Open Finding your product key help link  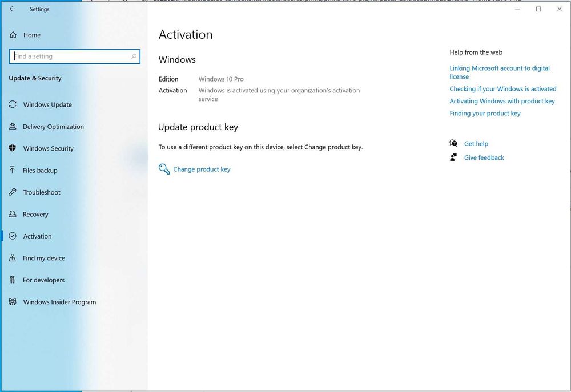(x=485, y=113)
